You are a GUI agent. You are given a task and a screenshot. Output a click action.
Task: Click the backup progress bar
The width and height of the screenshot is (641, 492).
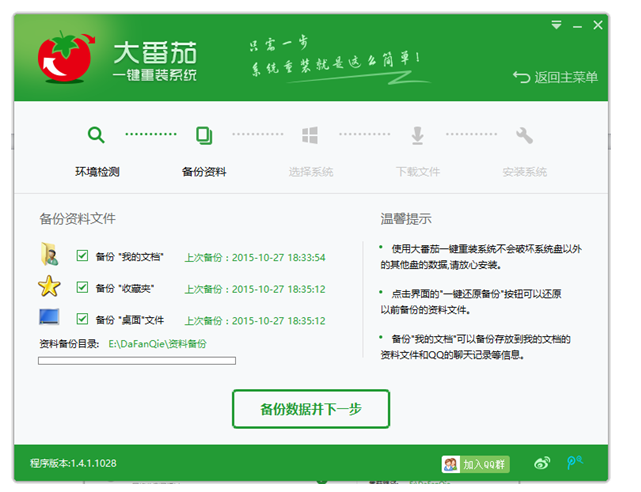point(137,360)
